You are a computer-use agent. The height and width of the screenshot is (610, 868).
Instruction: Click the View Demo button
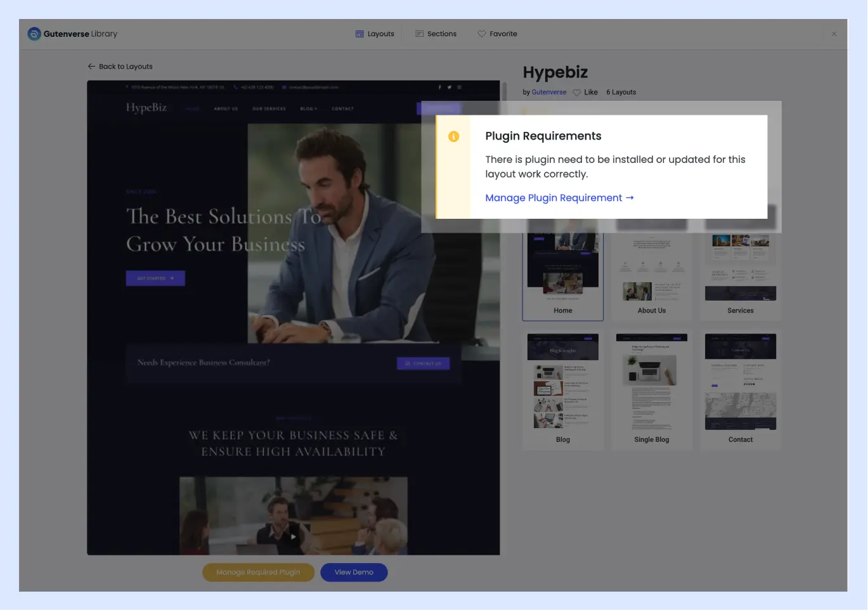pos(354,573)
